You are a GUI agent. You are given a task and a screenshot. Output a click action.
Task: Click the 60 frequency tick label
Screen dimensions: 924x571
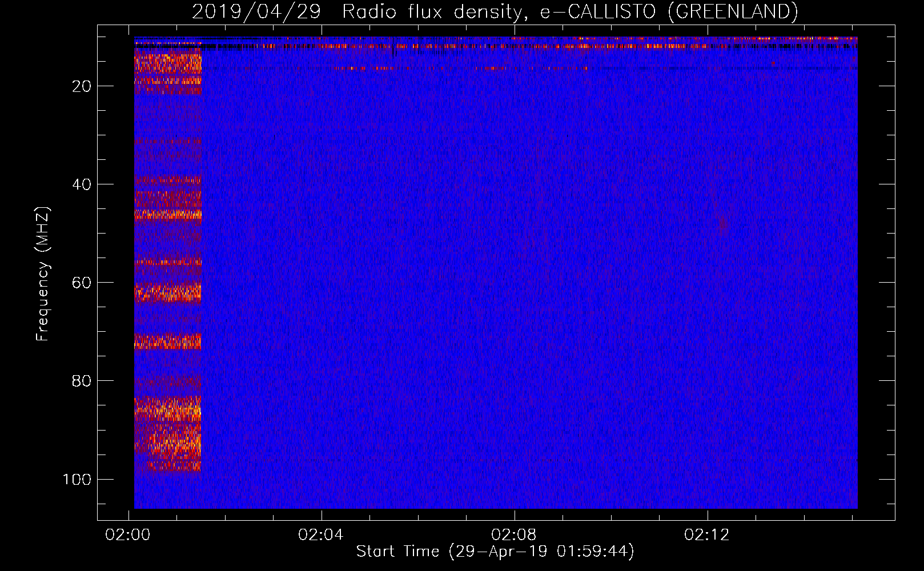click(82, 283)
